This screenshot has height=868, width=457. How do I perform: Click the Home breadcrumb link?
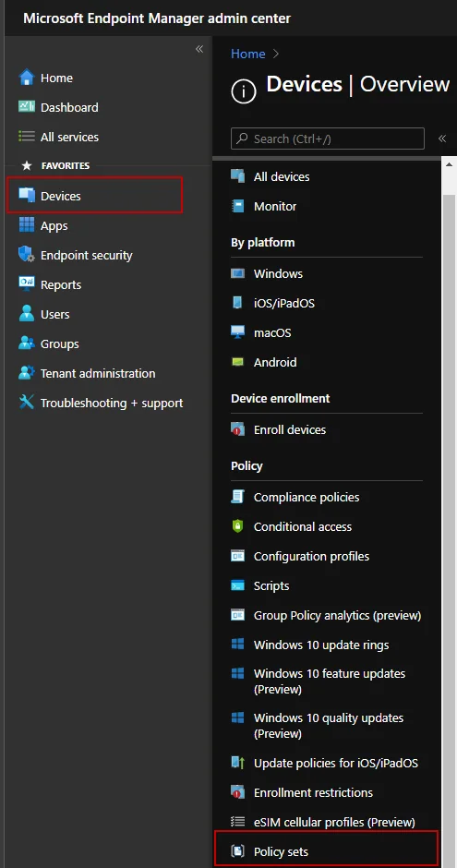click(247, 54)
